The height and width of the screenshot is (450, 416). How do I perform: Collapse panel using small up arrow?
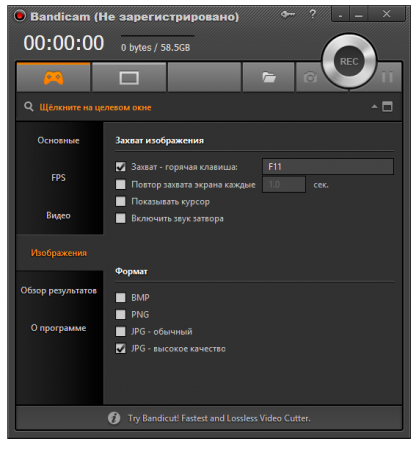[374, 107]
